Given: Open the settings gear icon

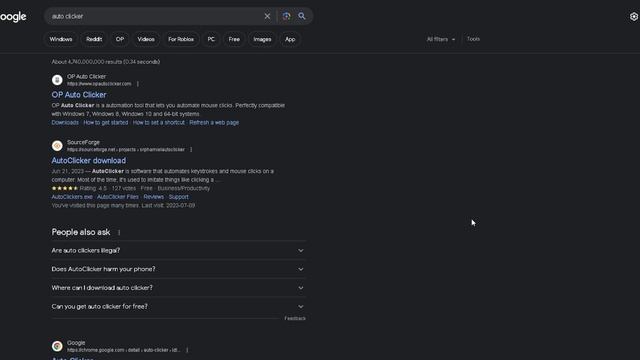Looking at the screenshot, I should [634, 16].
